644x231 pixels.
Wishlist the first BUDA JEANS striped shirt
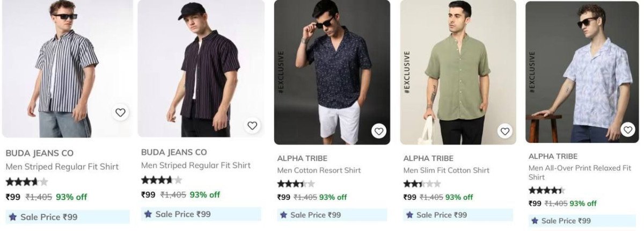[x=120, y=112]
